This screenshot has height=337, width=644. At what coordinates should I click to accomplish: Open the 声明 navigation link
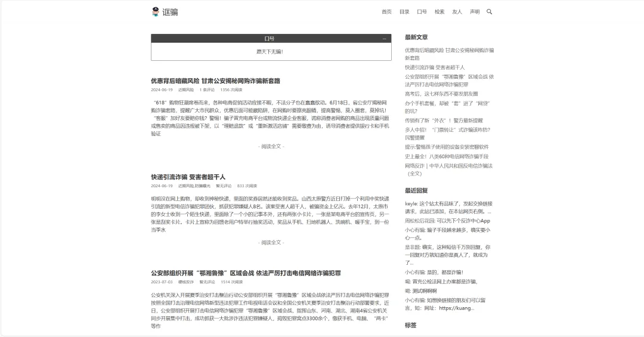(475, 12)
